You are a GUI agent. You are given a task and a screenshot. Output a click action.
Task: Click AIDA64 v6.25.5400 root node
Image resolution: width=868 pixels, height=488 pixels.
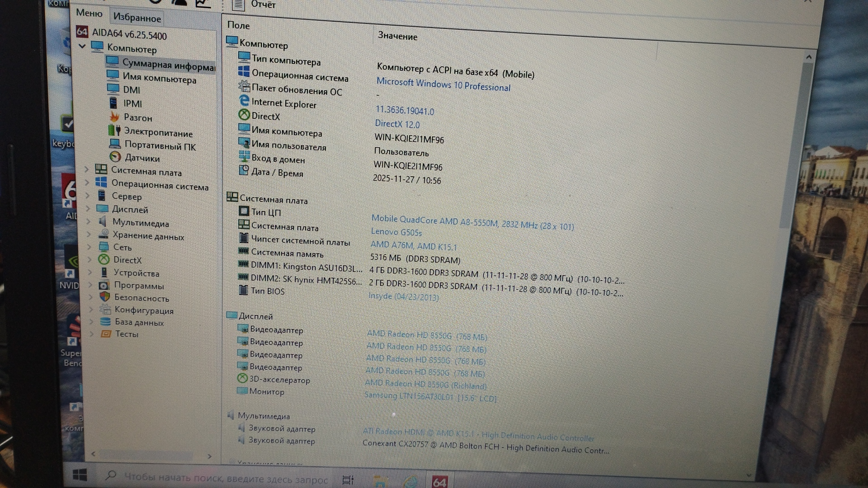(x=129, y=35)
